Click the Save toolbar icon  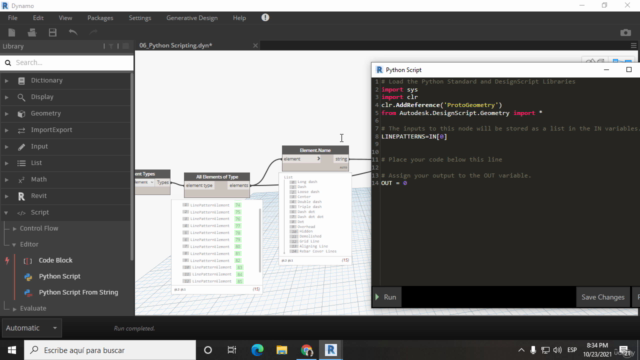(53, 33)
